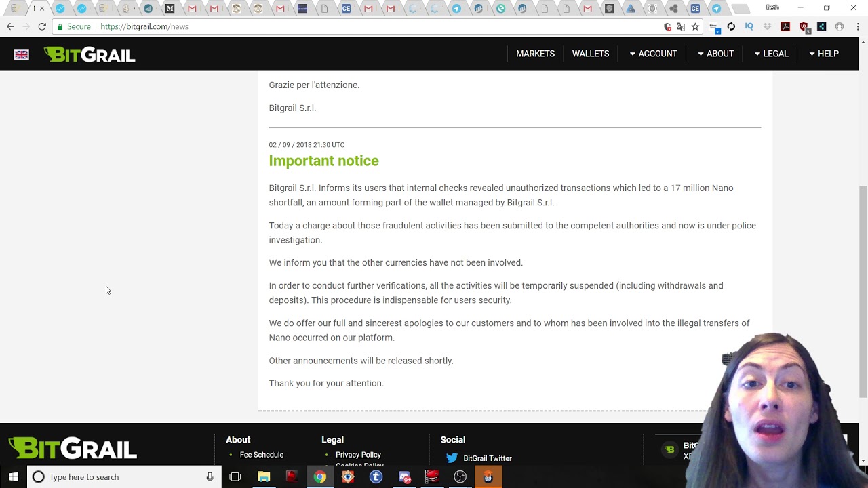Screen dimensions: 868x488
Task: Open the WALLETS page
Action: tap(591, 54)
